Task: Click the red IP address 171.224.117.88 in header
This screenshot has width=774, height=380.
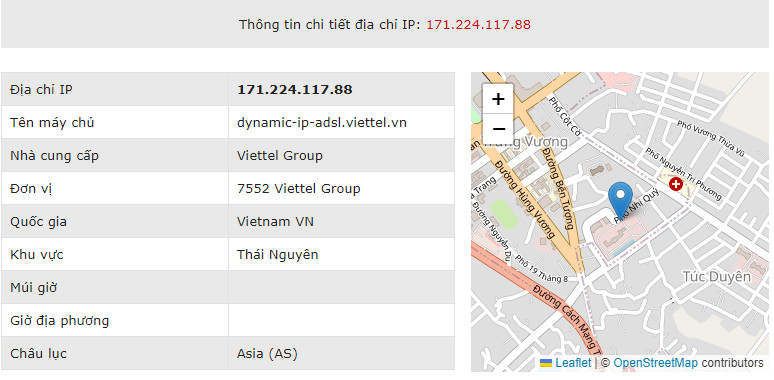Action: tap(478, 25)
